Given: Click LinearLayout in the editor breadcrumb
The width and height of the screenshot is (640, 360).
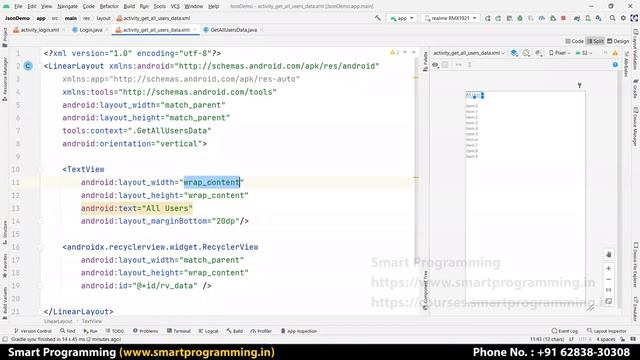Looking at the screenshot, I should tap(58, 321).
